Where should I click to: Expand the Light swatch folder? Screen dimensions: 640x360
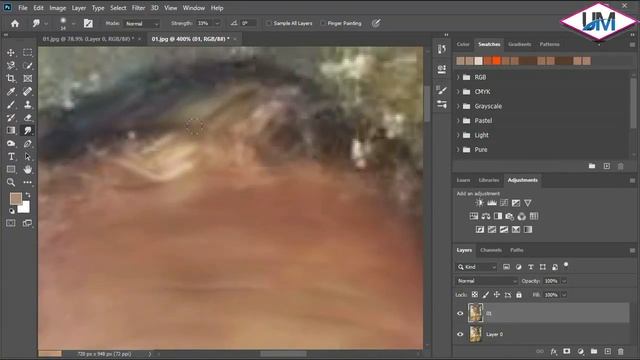(458, 135)
